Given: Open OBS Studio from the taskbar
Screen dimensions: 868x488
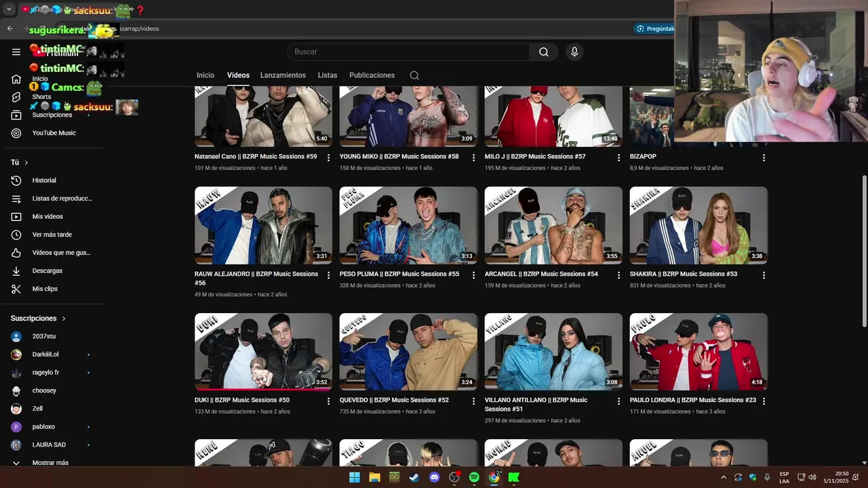Looking at the screenshot, I should 454,477.
